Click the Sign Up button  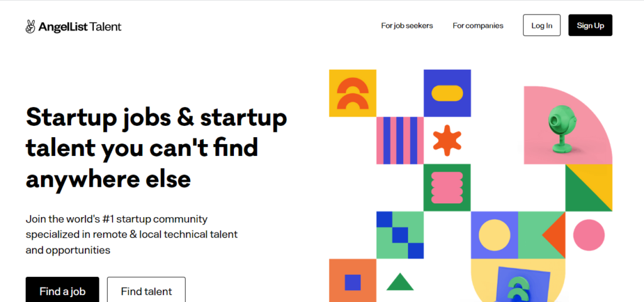click(x=590, y=25)
